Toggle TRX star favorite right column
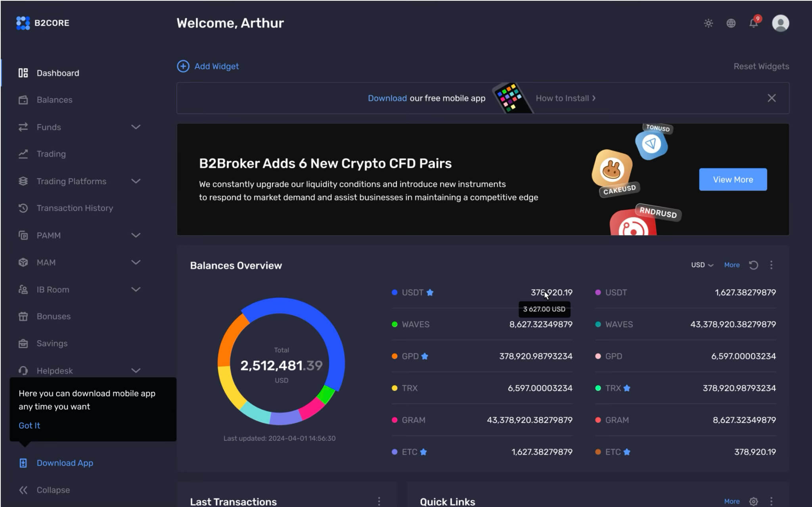 pos(630,387)
